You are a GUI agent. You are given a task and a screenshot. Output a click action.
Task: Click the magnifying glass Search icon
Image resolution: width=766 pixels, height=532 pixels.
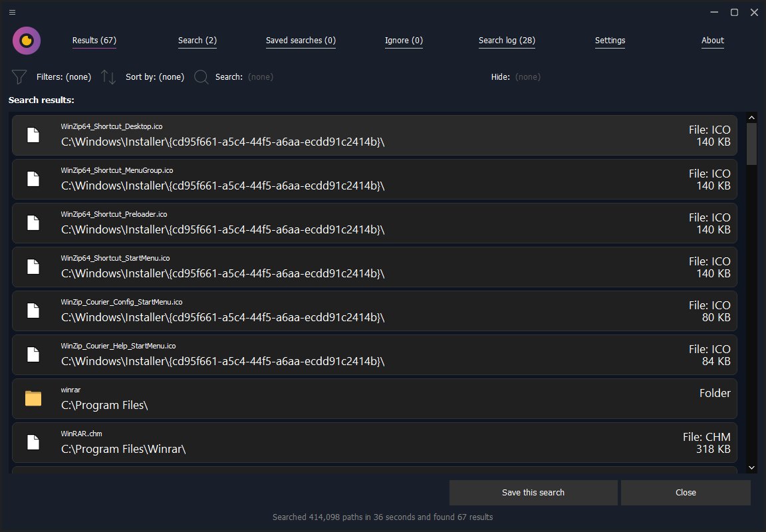point(201,77)
